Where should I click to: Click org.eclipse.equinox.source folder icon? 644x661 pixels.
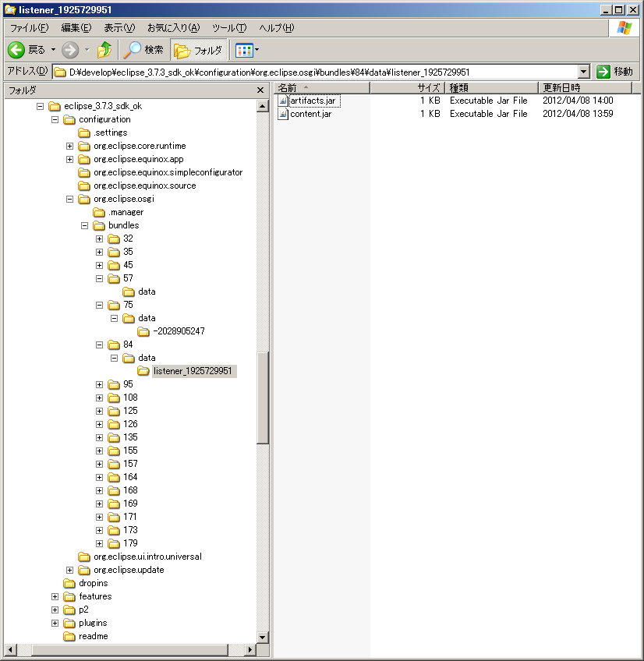coord(84,186)
